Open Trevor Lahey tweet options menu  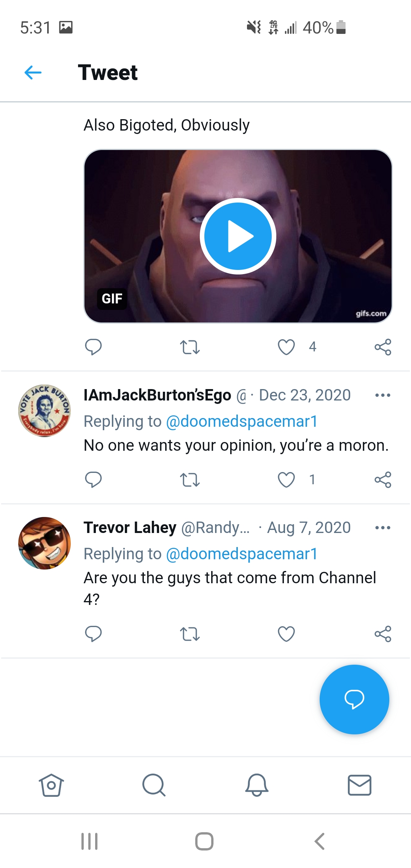click(x=382, y=528)
